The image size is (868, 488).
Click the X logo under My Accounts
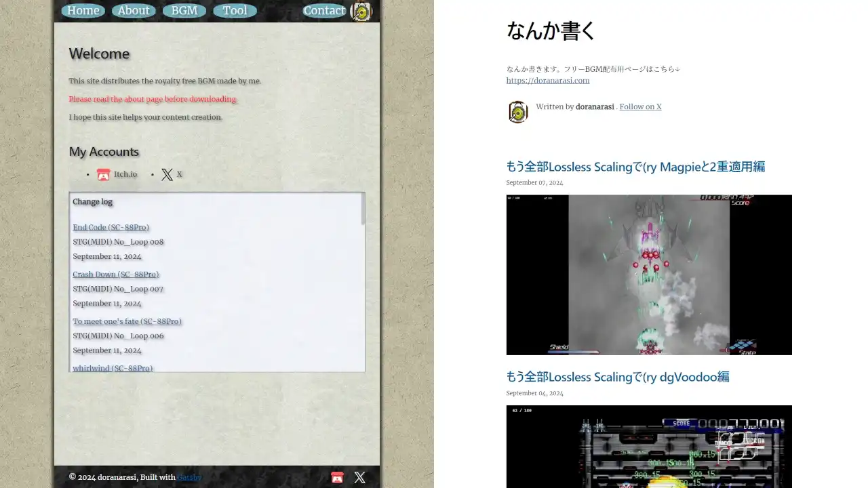click(x=167, y=175)
